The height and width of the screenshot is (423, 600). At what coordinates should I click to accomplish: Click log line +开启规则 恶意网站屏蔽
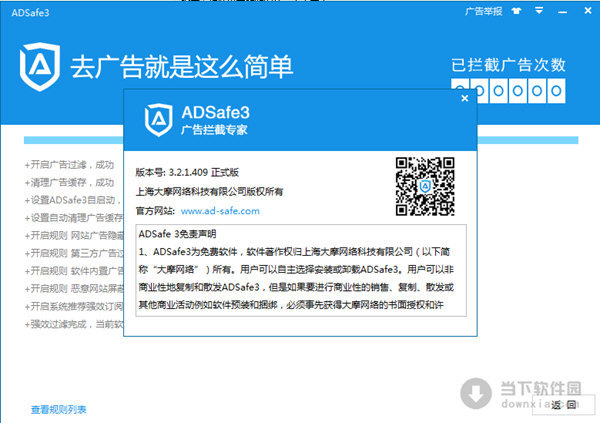coord(74,289)
